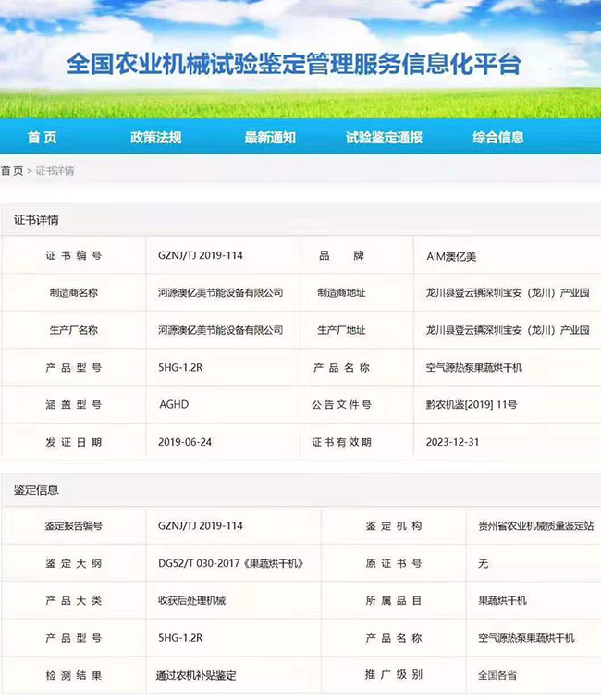Viewport: 601px width, 700px height.
Task: Select the value DG52/T 030-2017《果蔬烘干机》
Action: coord(231,563)
